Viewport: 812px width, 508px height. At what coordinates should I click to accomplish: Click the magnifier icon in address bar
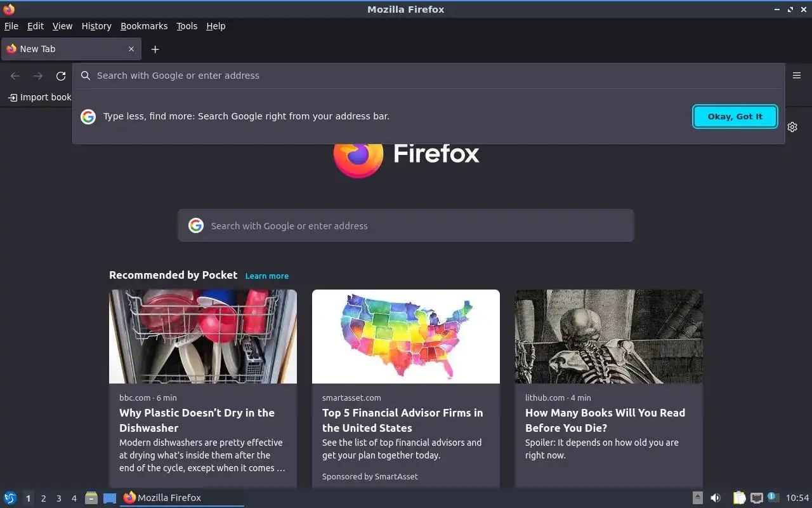(86, 76)
